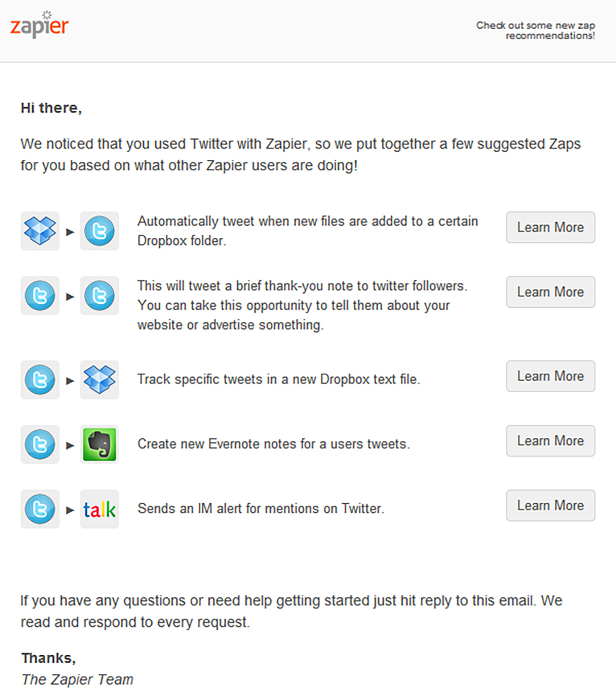Viewport: 616px width, 700px height.
Task: Click the Twitter icon next to Dropbox folder zap
Action: tap(100, 231)
